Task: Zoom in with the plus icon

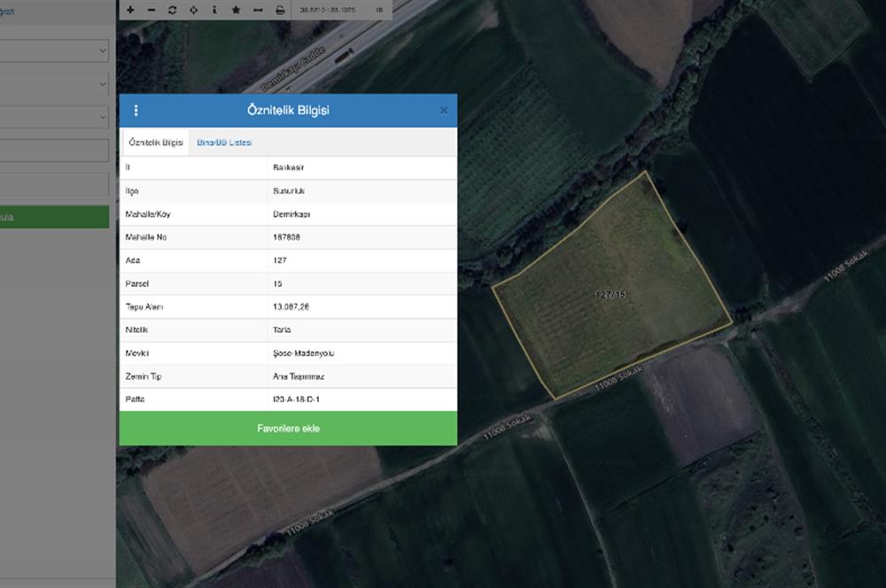Action: [x=130, y=10]
